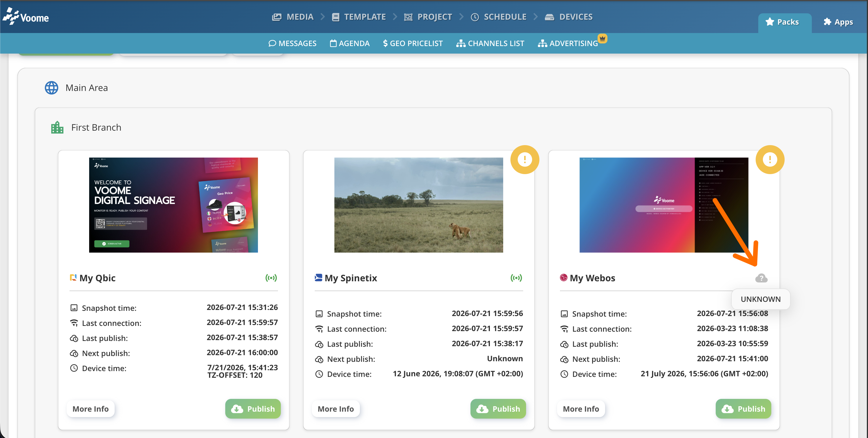Open the Media section

[292, 17]
